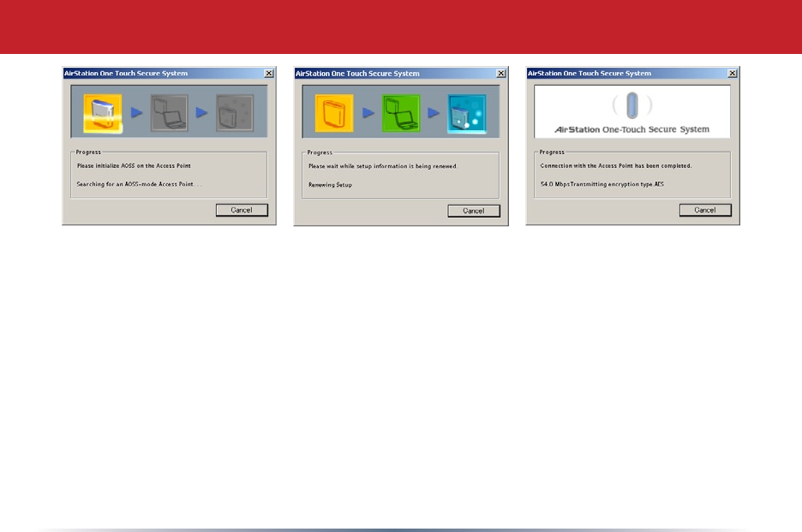Click the second blue arrow in Renewing Setup dialog
802x532 pixels.
coord(434,112)
